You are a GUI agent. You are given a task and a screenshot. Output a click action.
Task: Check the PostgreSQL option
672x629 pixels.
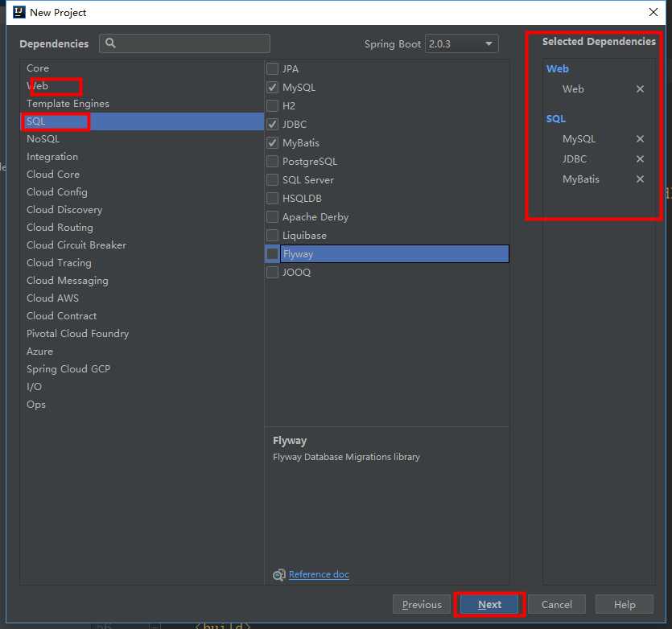pyautogui.click(x=272, y=161)
